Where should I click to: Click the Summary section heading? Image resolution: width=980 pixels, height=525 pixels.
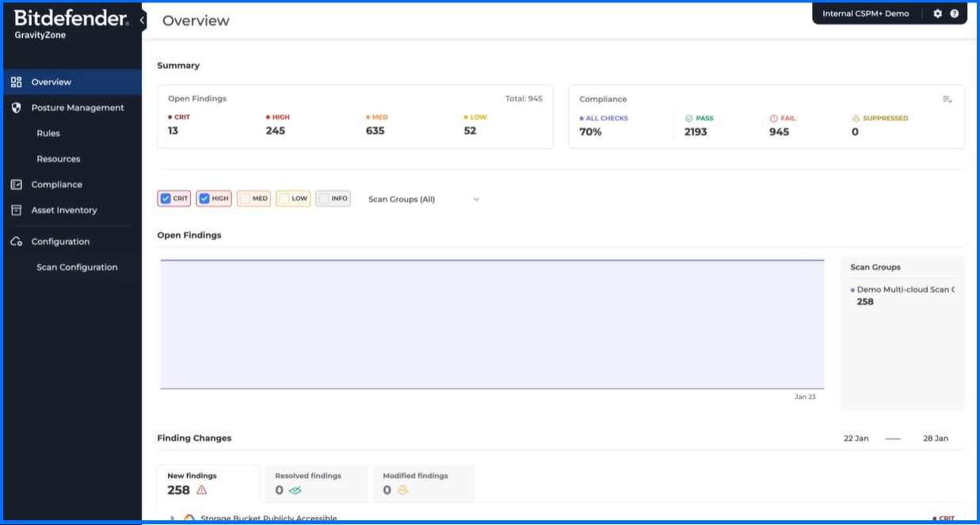click(178, 66)
